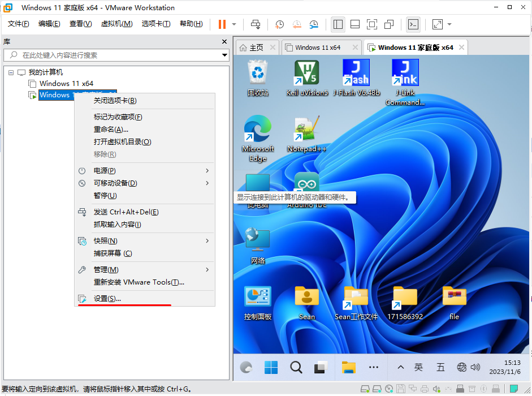Screen dimensions: 532x396
Task: Select Windows 11 x64 in library tree
Action: pyautogui.click(x=66, y=84)
